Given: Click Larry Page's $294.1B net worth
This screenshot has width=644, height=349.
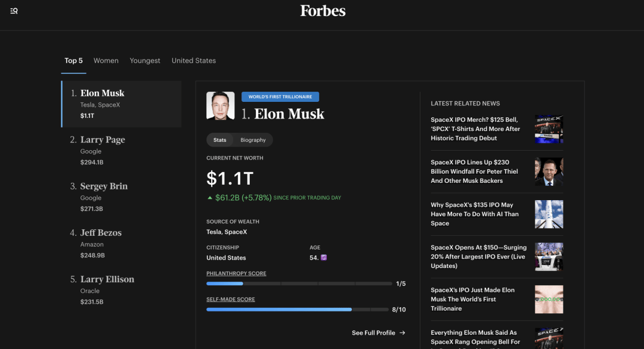Looking at the screenshot, I should pos(92,163).
